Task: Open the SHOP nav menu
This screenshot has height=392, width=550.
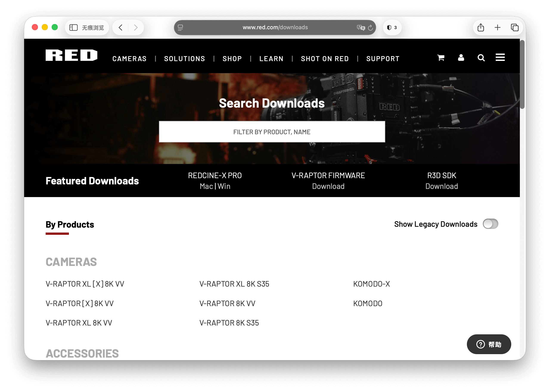Action: pos(232,59)
